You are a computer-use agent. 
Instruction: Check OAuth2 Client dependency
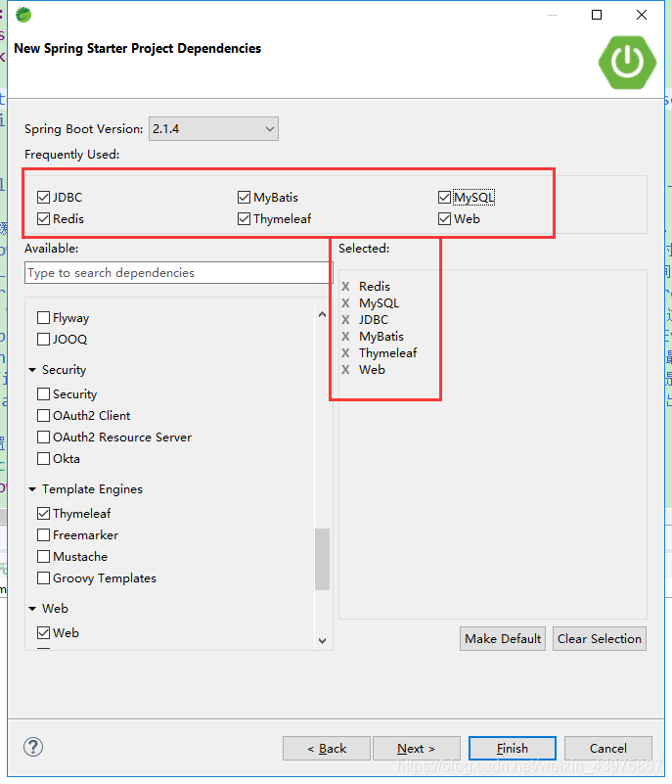(x=43, y=416)
